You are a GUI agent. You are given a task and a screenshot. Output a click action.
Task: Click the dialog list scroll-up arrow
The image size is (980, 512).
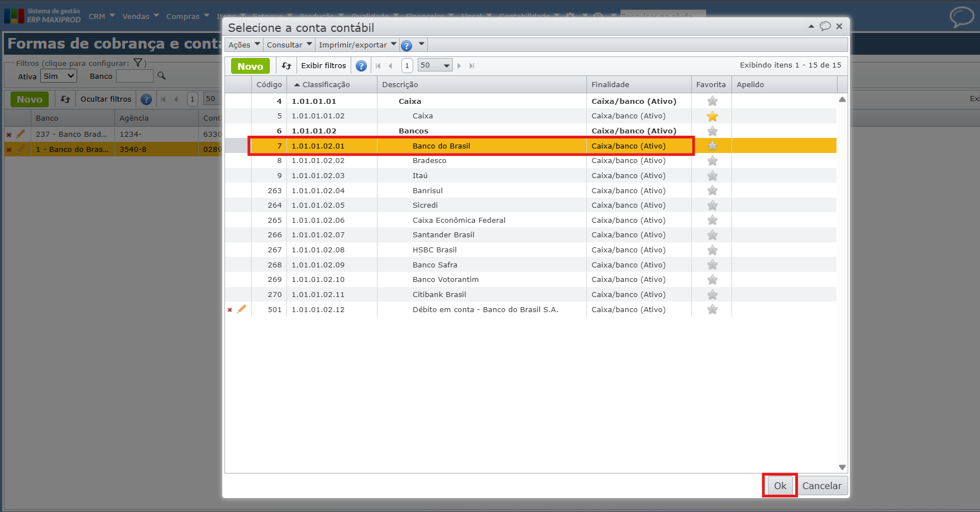click(842, 99)
